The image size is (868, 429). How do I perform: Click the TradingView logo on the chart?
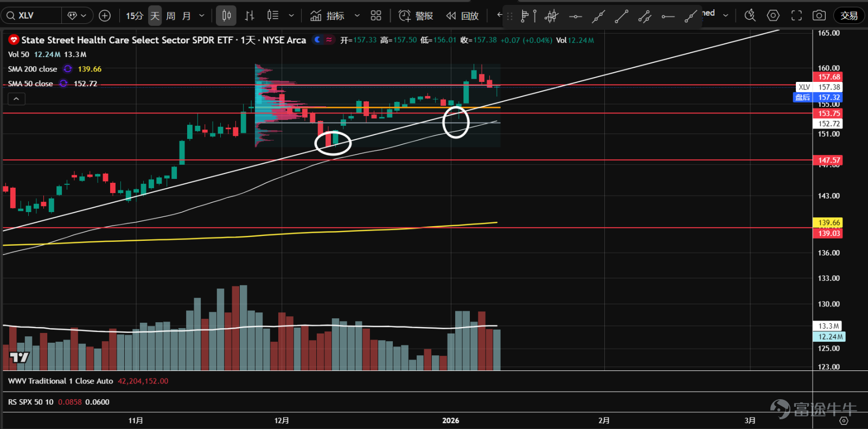click(x=19, y=357)
